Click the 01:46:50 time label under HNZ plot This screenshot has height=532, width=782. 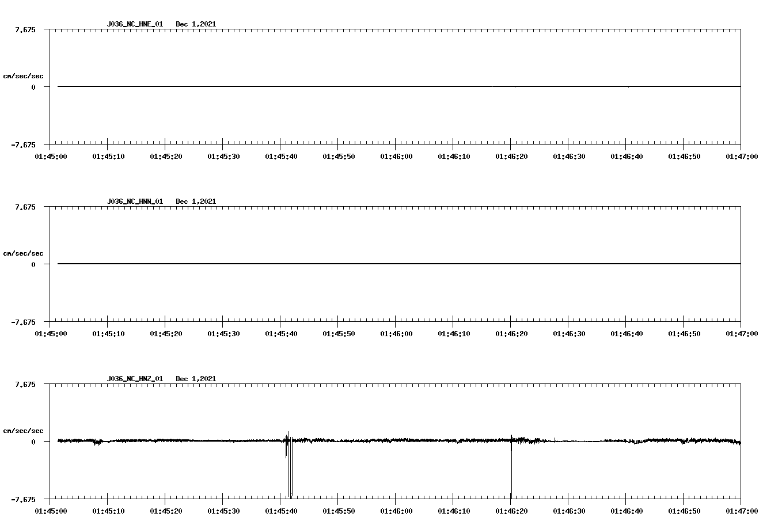(684, 511)
